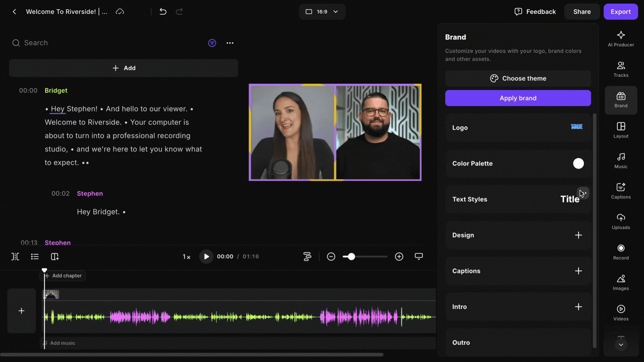This screenshot has height=362, width=644.
Task: Click the split clip tool icon
Action: [x=15, y=257]
